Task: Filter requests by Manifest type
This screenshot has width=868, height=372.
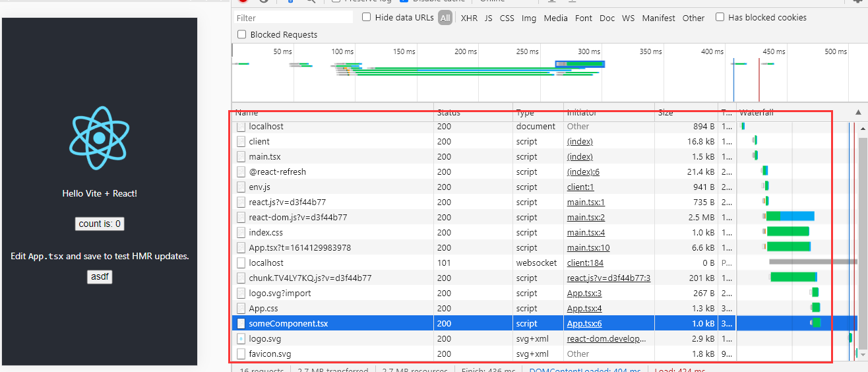Action: 658,18
